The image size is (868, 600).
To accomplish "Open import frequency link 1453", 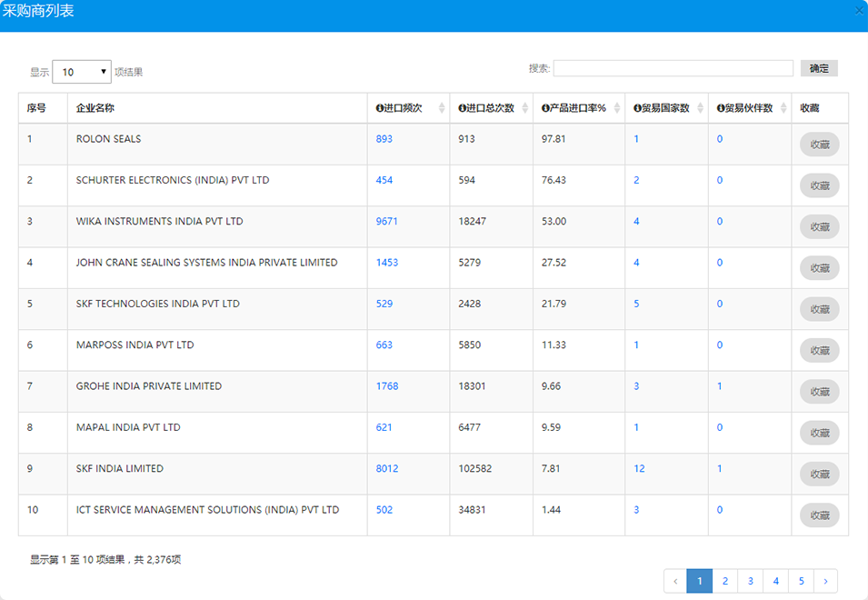I will coord(386,263).
